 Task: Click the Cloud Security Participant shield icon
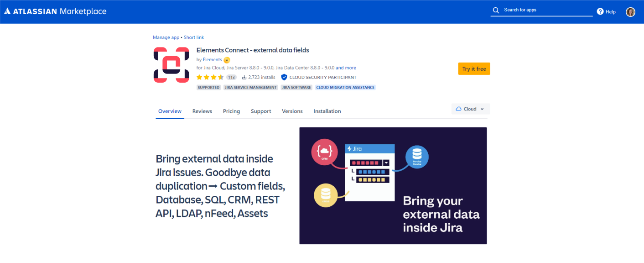[284, 77]
